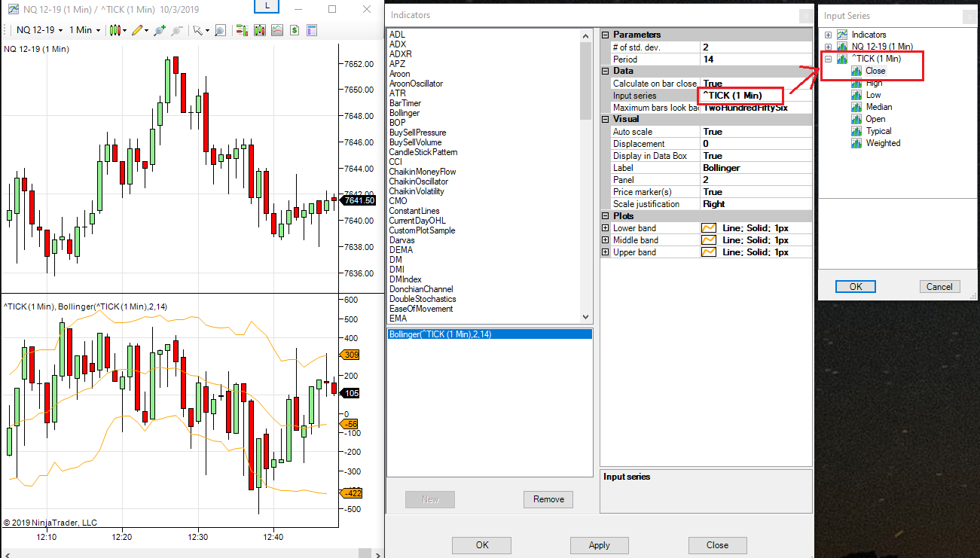This screenshot has height=558, width=980.
Task: Click the Lower band line style swatch
Action: pyautogui.click(x=709, y=228)
